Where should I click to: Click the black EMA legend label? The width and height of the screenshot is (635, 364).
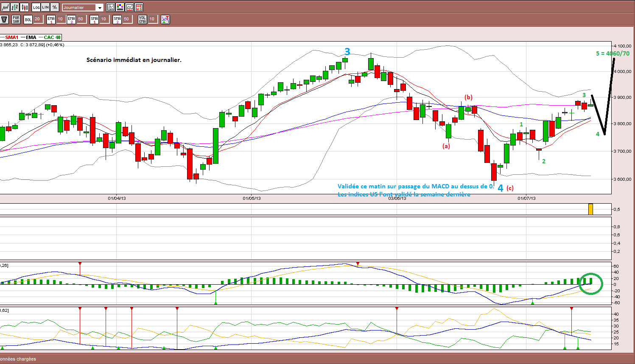31,37
